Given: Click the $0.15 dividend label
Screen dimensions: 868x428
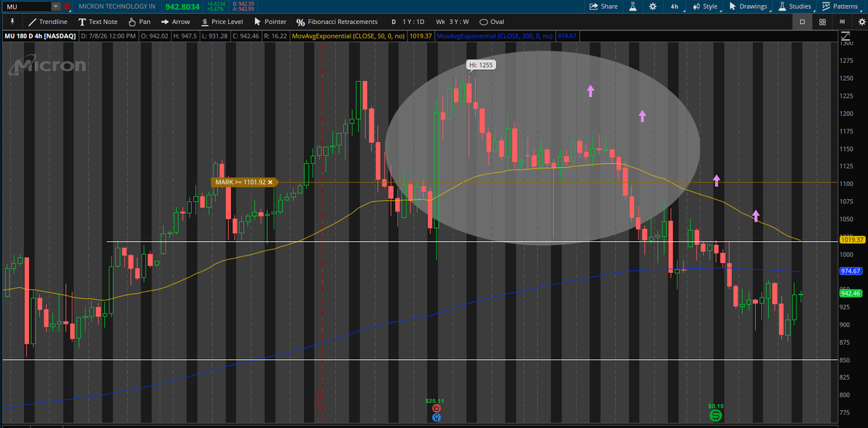Looking at the screenshot, I should click(716, 406).
